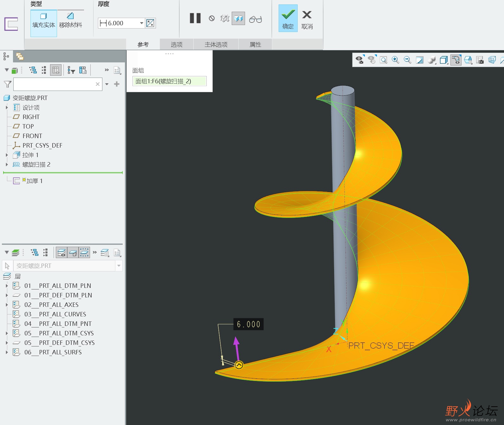Expand all model tree nodes
Image resolution: width=504 pixels, height=425 pixels.
(x=33, y=70)
